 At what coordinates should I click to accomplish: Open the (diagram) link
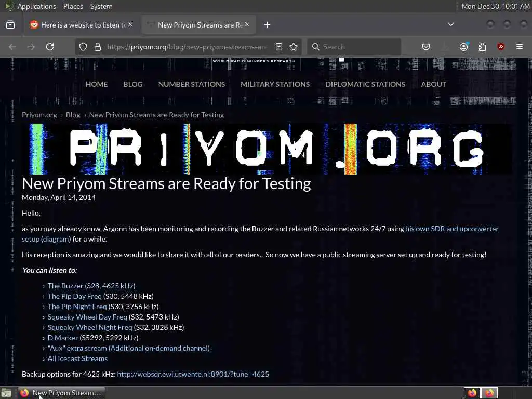click(56, 239)
